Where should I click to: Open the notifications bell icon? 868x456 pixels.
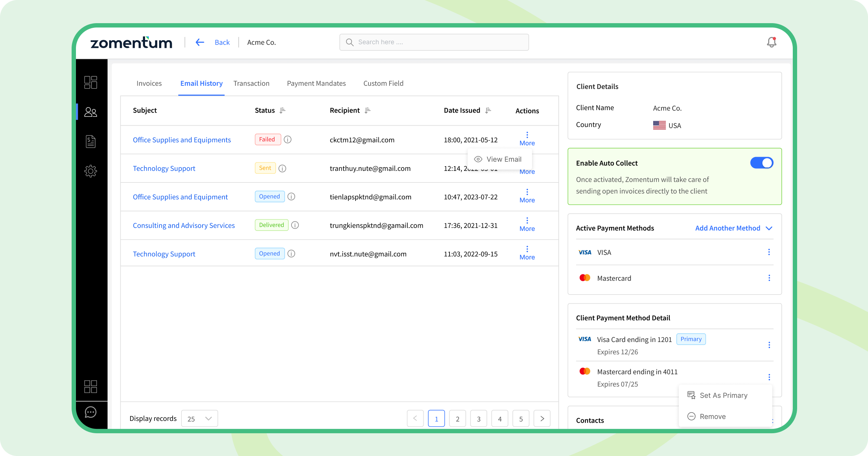[771, 42]
